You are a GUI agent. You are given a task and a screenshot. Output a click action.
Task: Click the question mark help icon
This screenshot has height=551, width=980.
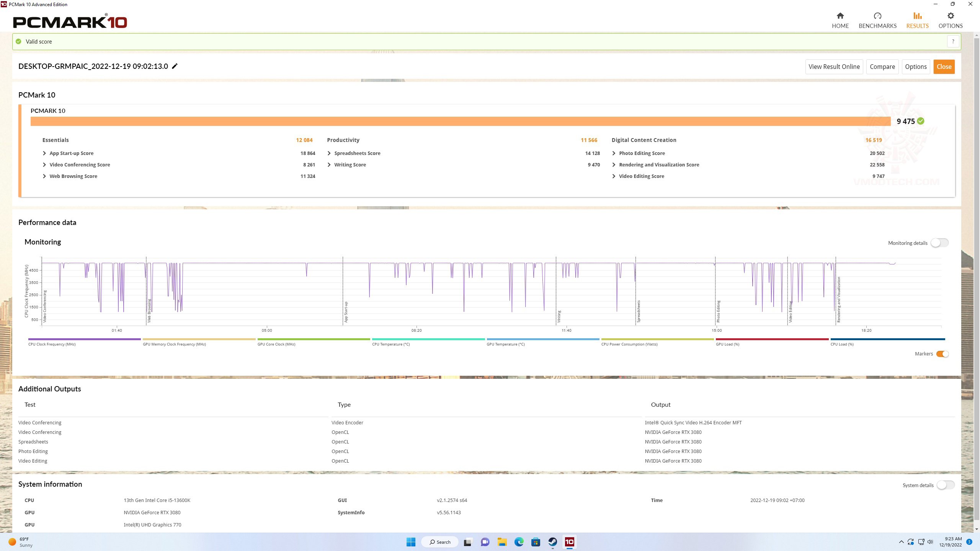[953, 41]
